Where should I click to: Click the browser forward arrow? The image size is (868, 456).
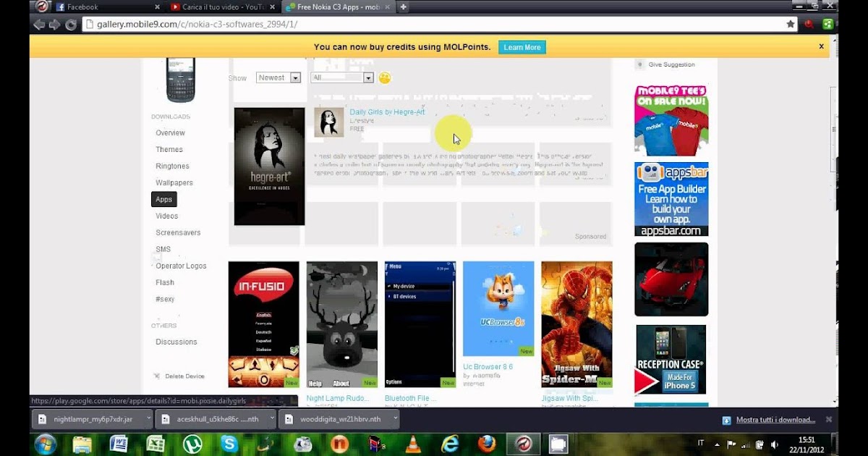(x=54, y=24)
